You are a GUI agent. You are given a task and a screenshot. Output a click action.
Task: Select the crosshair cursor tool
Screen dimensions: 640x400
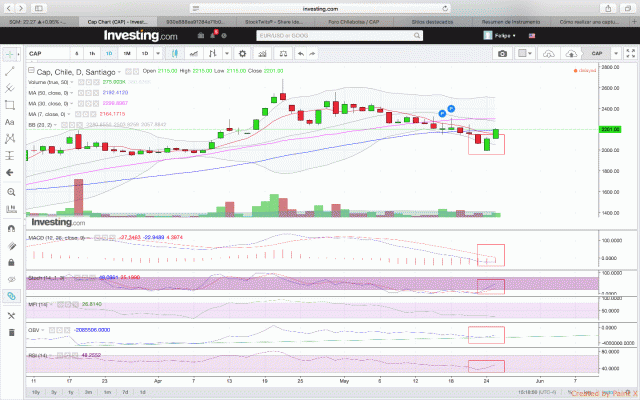click(9, 54)
